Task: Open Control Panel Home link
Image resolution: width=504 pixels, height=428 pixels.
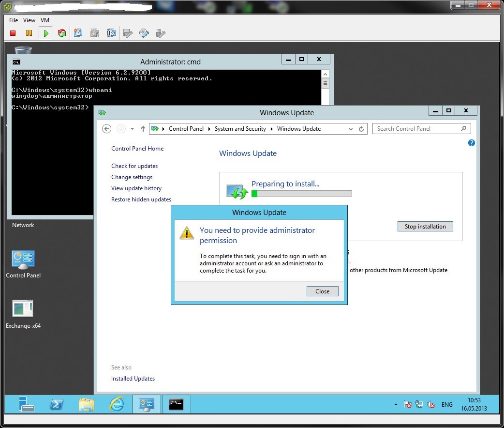Action: [137, 148]
